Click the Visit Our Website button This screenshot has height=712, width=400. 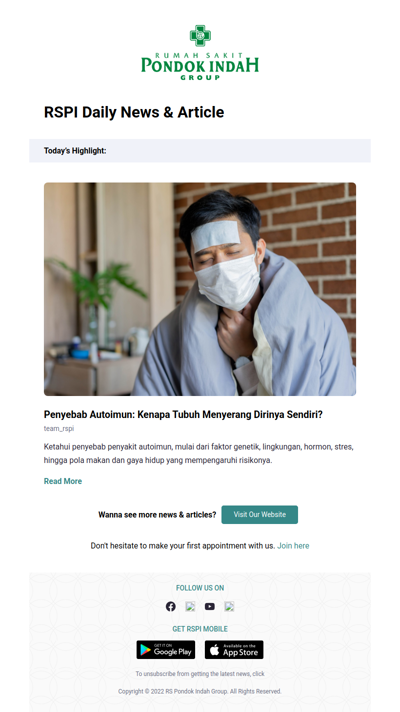(x=260, y=514)
